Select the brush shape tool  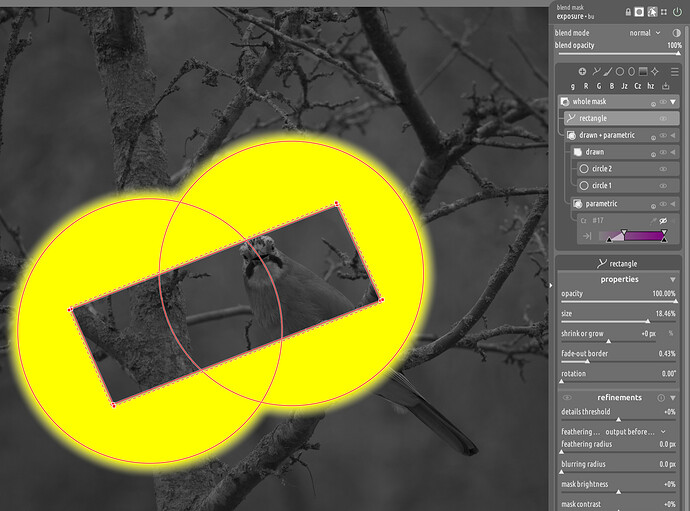point(608,71)
